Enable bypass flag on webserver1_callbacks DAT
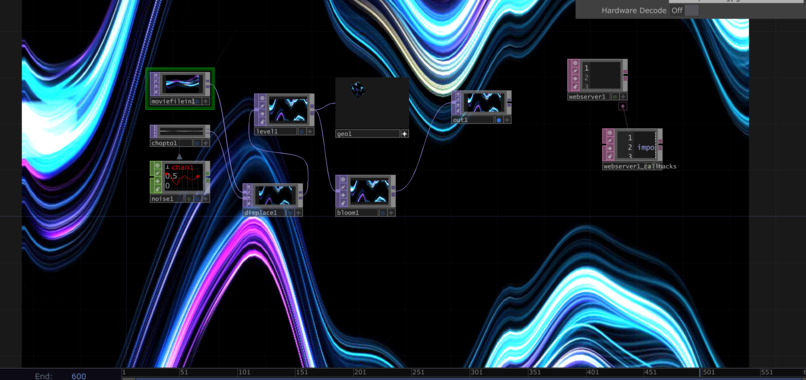The height and width of the screenshot is (380, 806). 610,148
